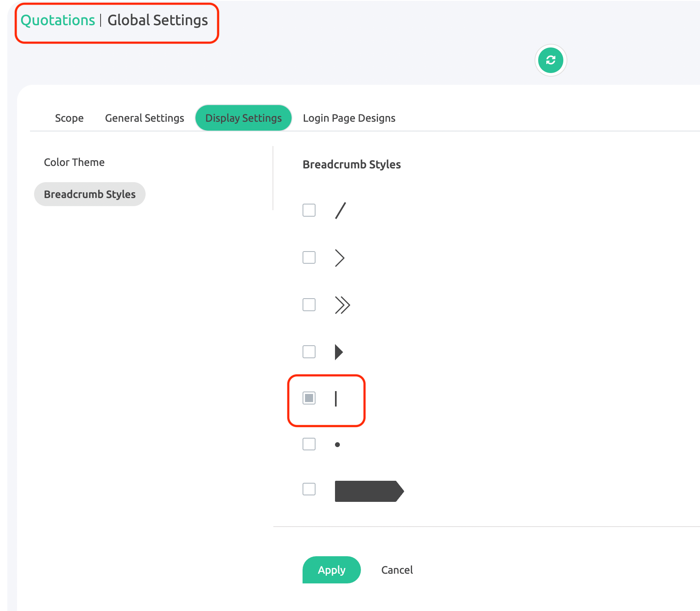
Task: Uncheck the vertical bar style checkbox
Action: [x=309, y=398]
